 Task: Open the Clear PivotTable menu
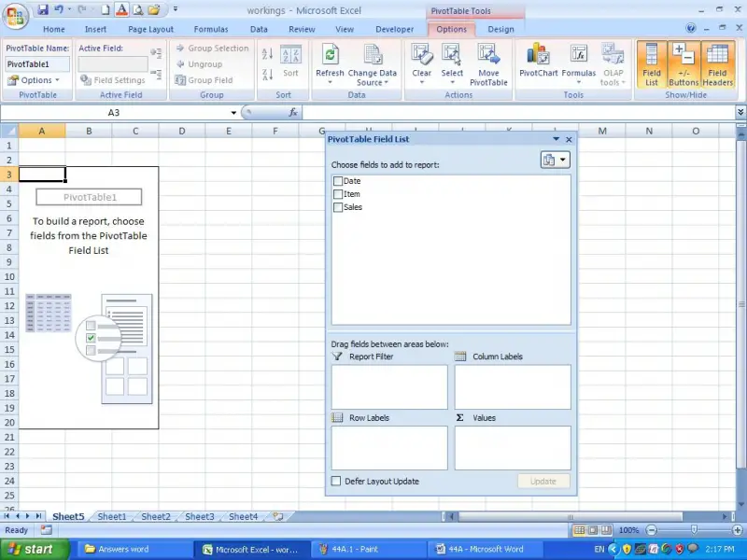click(422, 63)
